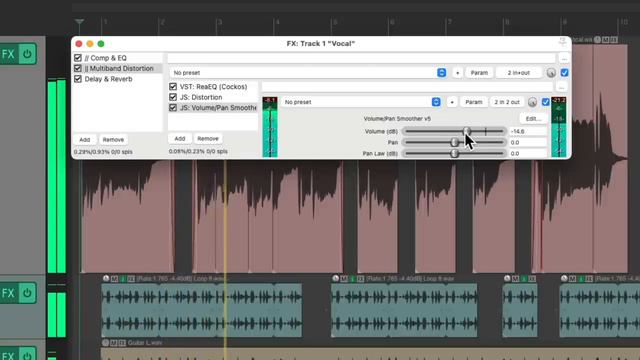Toggle plugin bypass checkbox beside 2 in 2 out
Screen dimensions: 640x360
click(x=546, y=102)
